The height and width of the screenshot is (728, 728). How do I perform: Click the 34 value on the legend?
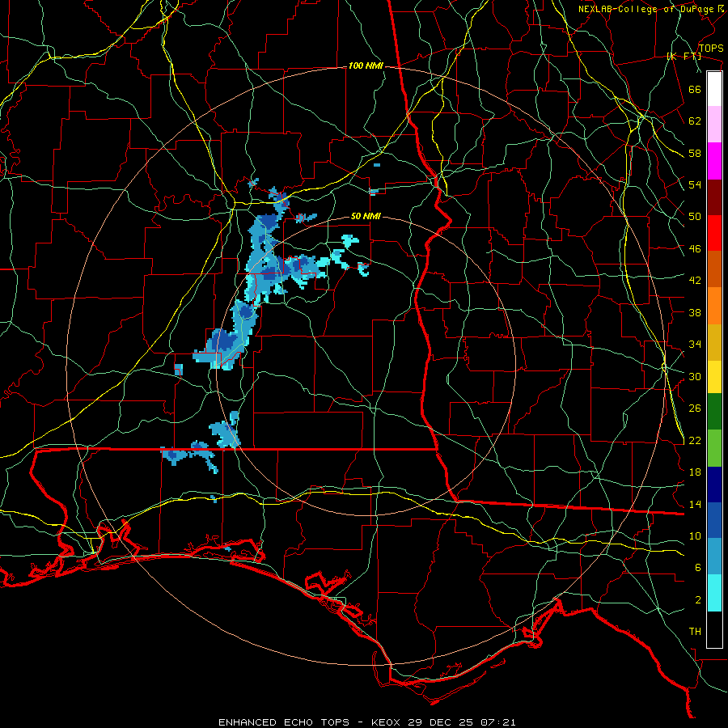(695, 345)
